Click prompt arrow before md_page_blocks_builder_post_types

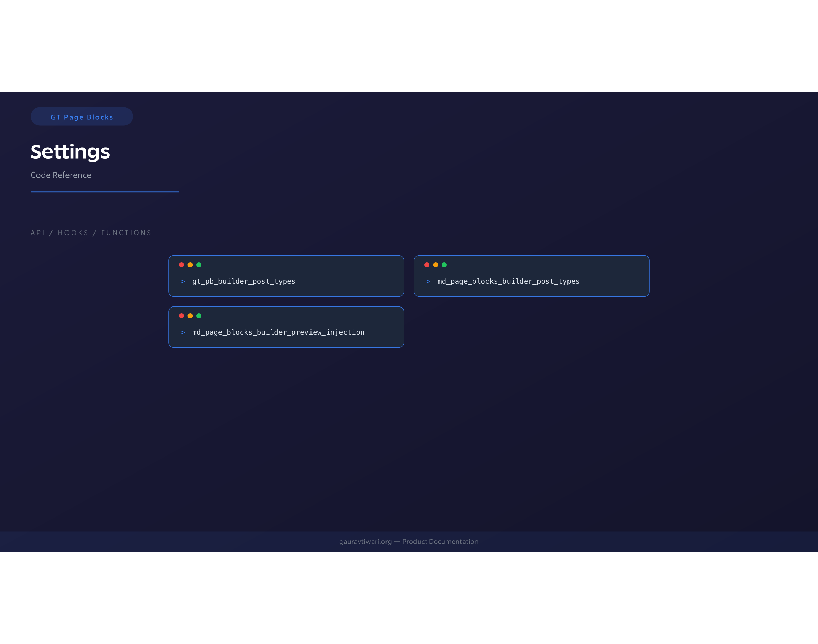[428, 282]
